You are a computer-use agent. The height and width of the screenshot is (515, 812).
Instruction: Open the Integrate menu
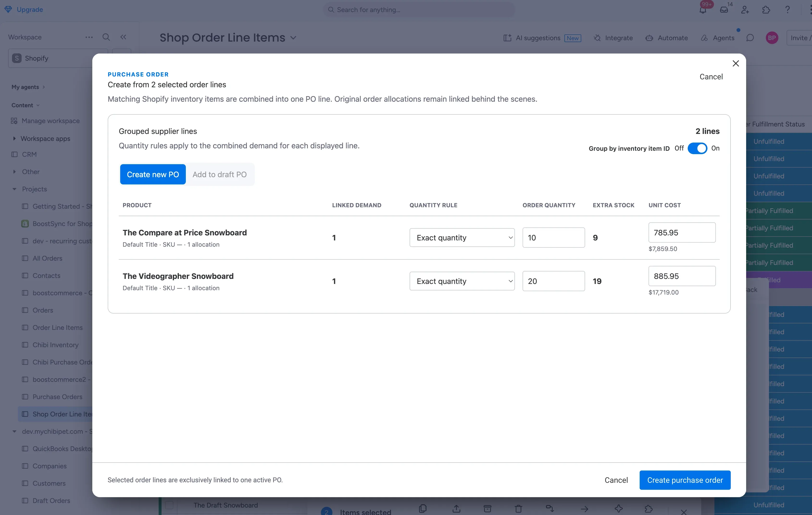(x=613, y=38)
